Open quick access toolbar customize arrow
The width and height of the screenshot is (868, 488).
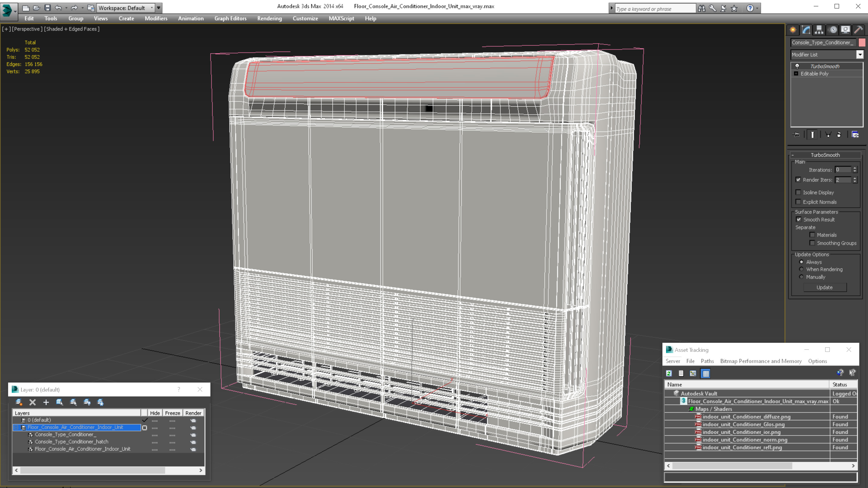tap(159, 8)
